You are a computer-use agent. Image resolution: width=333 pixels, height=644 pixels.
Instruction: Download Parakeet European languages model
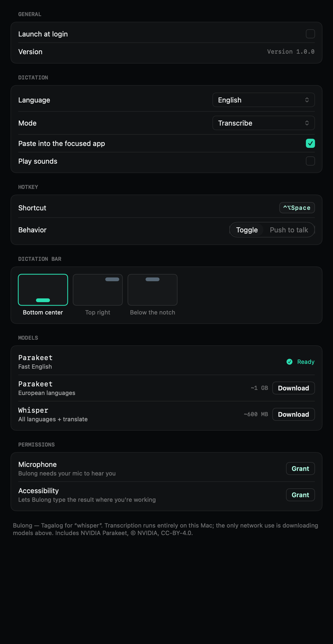(x=294, y=388)
